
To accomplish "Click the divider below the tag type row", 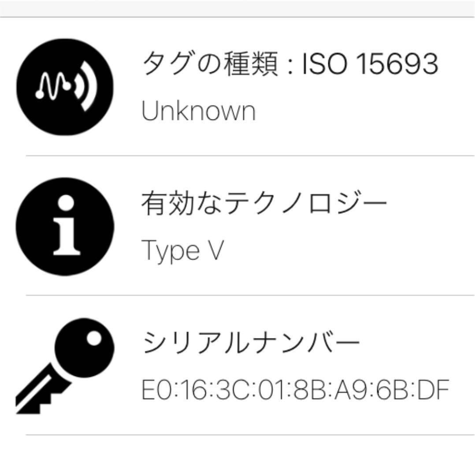I will [250, 156].
